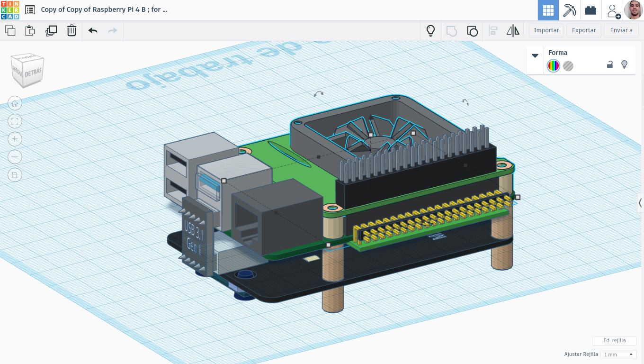The height and width of the screenshot is (364, 644).
Task: Edit the design title 'Copy of Copy of Raspberry Pi 4 B'
Action: coord(104,9)
